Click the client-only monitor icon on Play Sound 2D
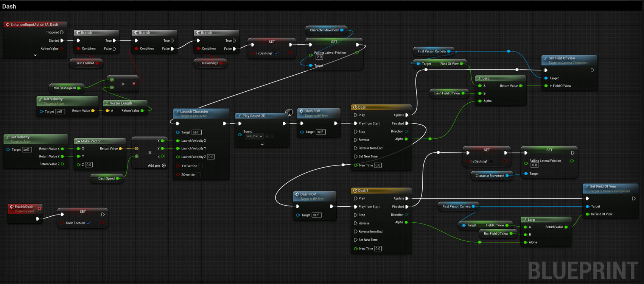The height and width of the screenshot is (284, 644). (289, 112)
